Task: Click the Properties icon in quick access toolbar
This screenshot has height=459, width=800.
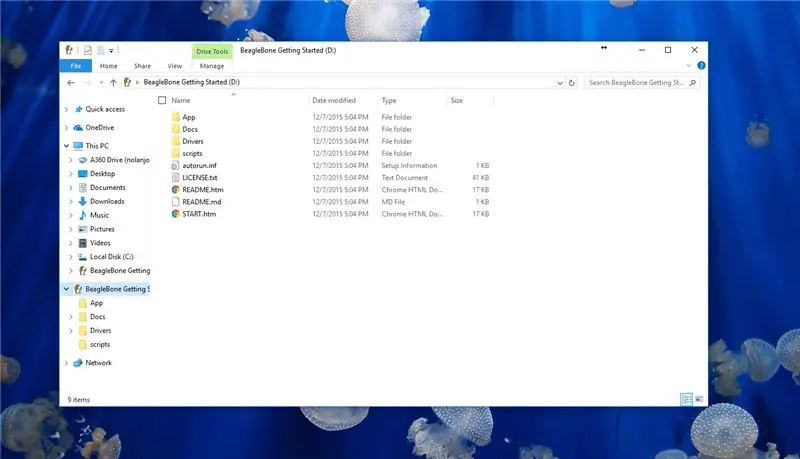Action: [x=88, y=50]
